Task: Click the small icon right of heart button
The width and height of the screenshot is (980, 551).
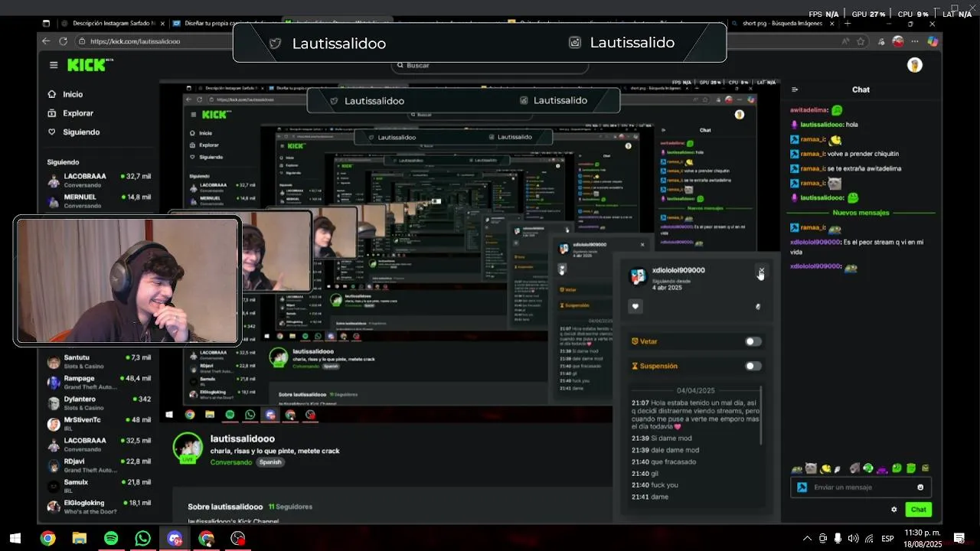Action: 758,306
